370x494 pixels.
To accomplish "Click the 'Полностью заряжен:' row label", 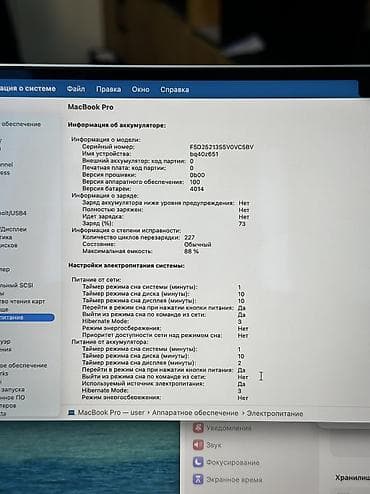I will tap(113, 210).
